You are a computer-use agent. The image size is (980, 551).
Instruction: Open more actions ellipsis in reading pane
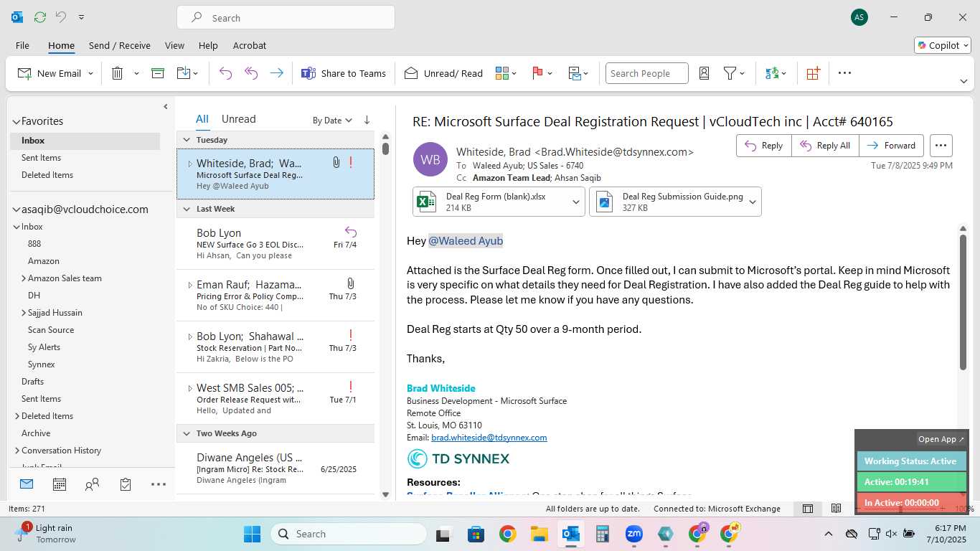(x=941, y=146)
